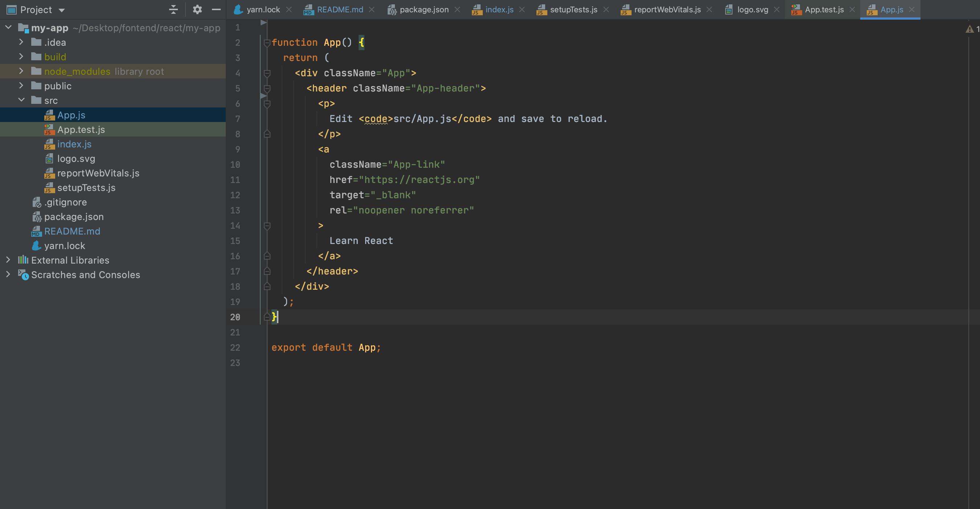Close the setupTests.js tab

(607, 9)
